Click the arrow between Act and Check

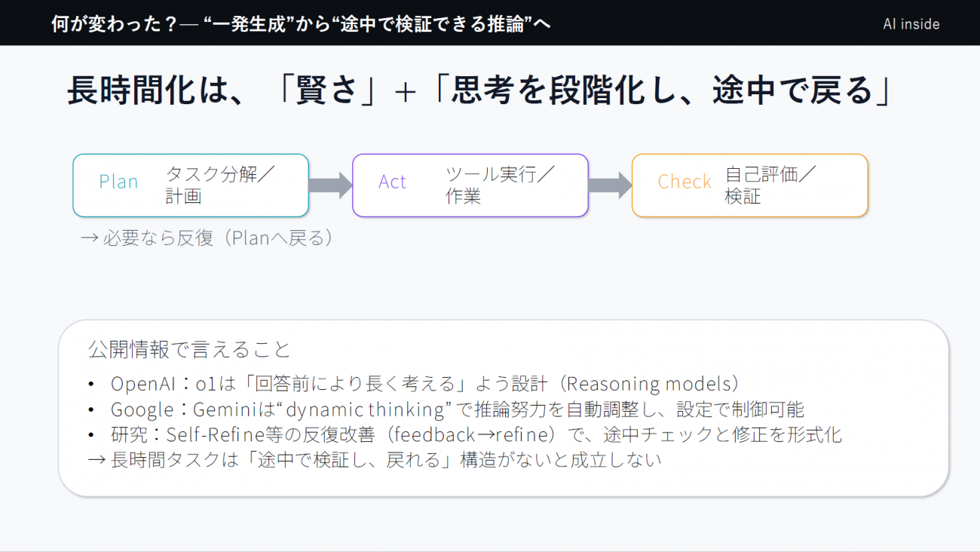pyautogui.click(x=609, y=186)
